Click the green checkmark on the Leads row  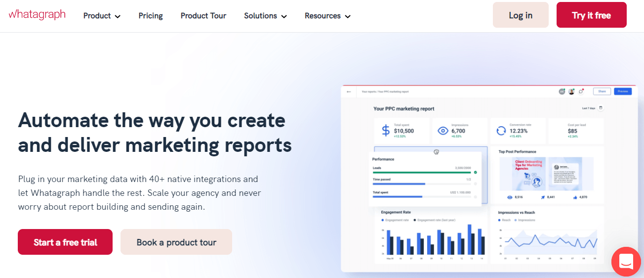coord(475,172)
